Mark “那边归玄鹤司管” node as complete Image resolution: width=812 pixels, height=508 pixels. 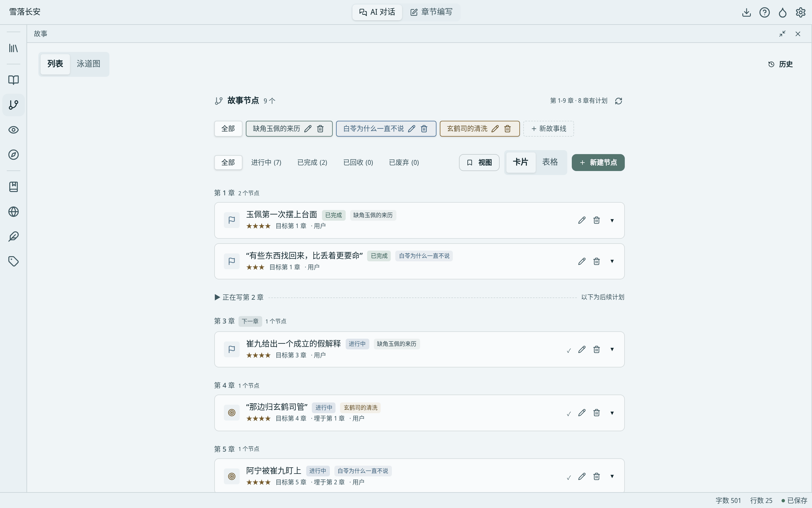569,413
